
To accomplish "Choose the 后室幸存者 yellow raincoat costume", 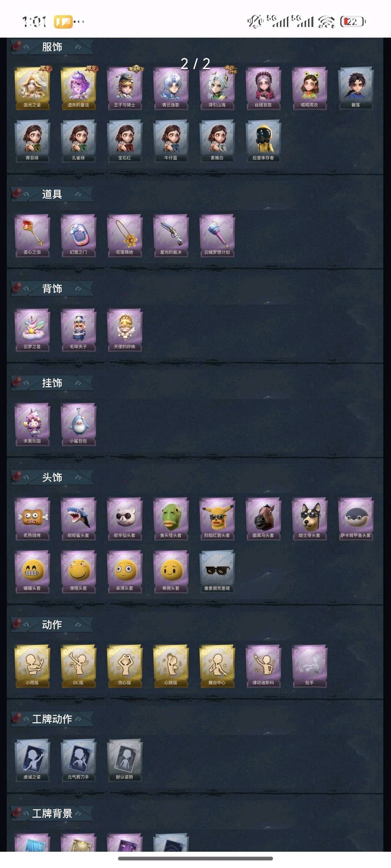I will (263, 141).
